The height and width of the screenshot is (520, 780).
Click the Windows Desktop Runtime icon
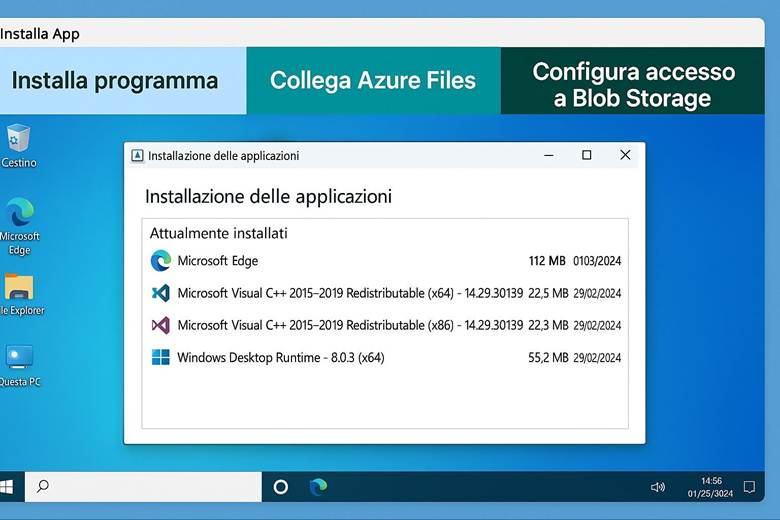161,357
